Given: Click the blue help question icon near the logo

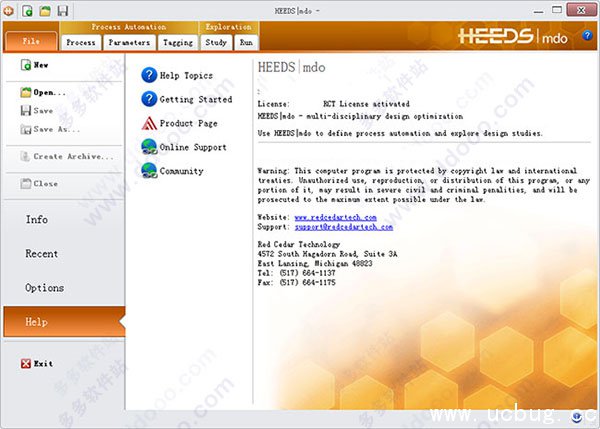Looking at the screenshot, I should [587, 36].
